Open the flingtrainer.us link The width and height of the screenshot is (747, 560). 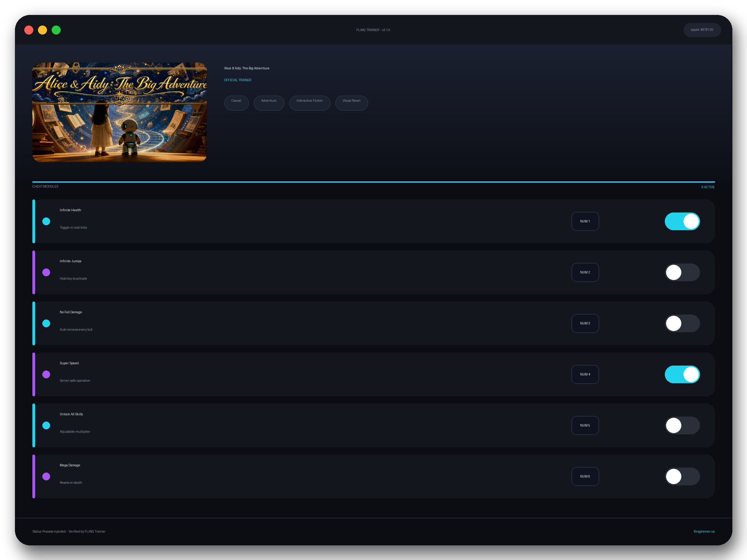click(x=704, y=531)
